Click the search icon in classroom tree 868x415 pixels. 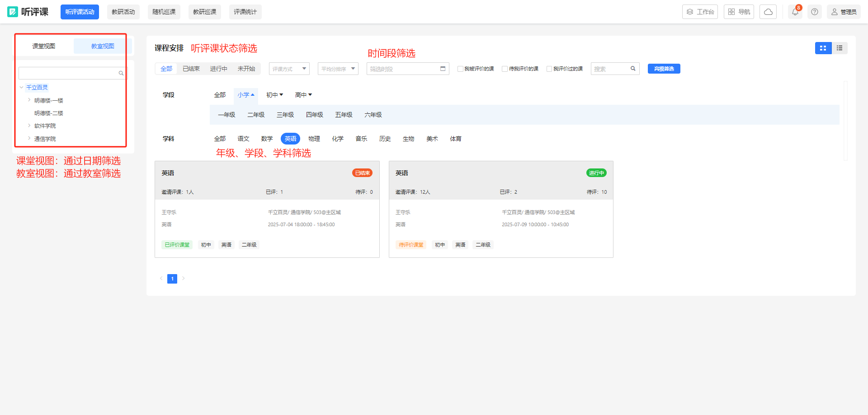(x=121, y=73)
